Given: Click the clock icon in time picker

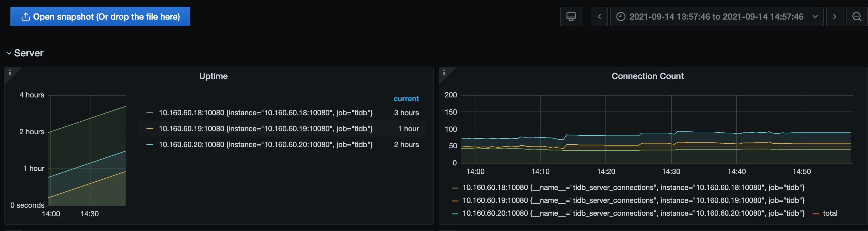Looking at the screenshot, I should pos(621,17).
